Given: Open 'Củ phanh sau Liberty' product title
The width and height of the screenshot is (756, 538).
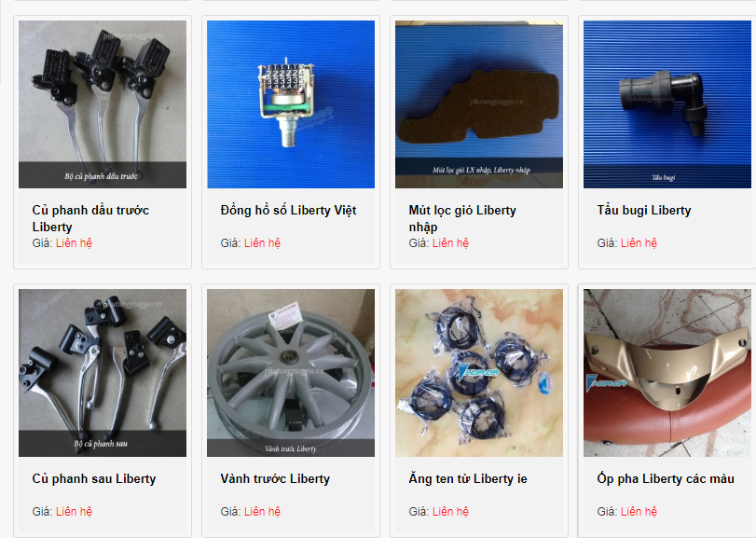Looking at the screenshot, I should click(94, 478).
